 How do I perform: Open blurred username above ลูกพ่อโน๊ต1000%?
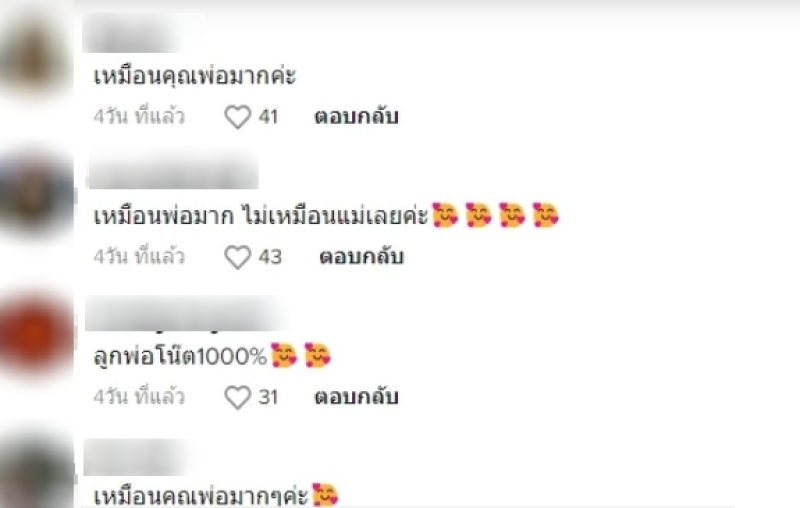[185, 314]
